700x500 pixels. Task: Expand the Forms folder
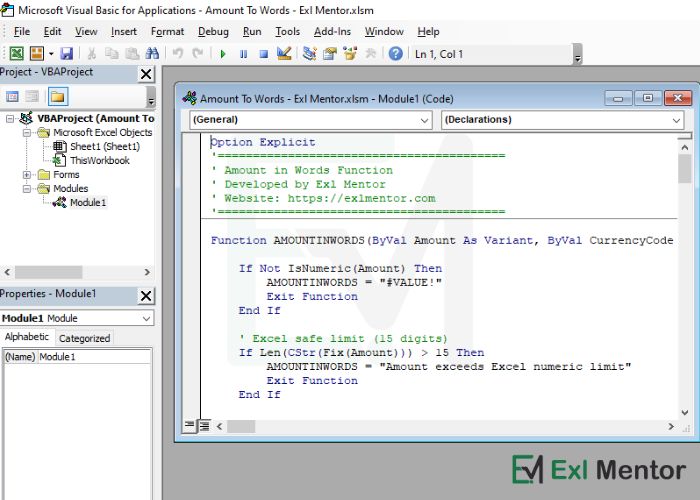coord(27,175)
